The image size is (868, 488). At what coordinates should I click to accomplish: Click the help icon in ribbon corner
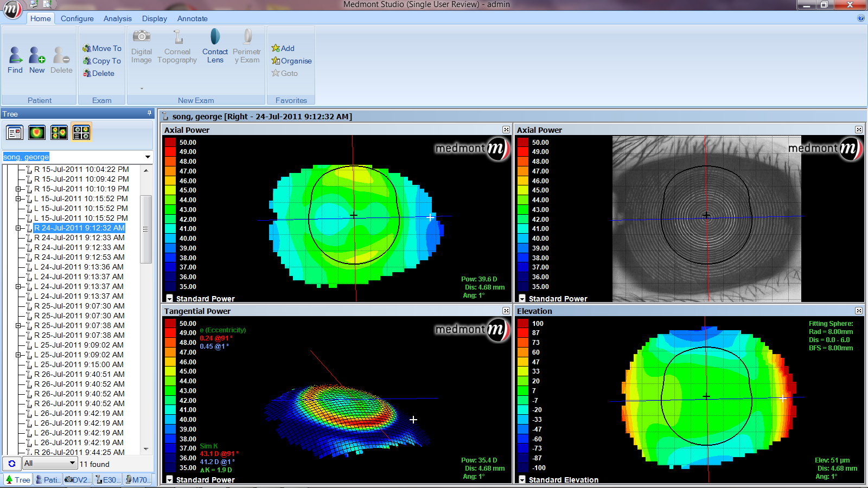[x=861, y=18]
